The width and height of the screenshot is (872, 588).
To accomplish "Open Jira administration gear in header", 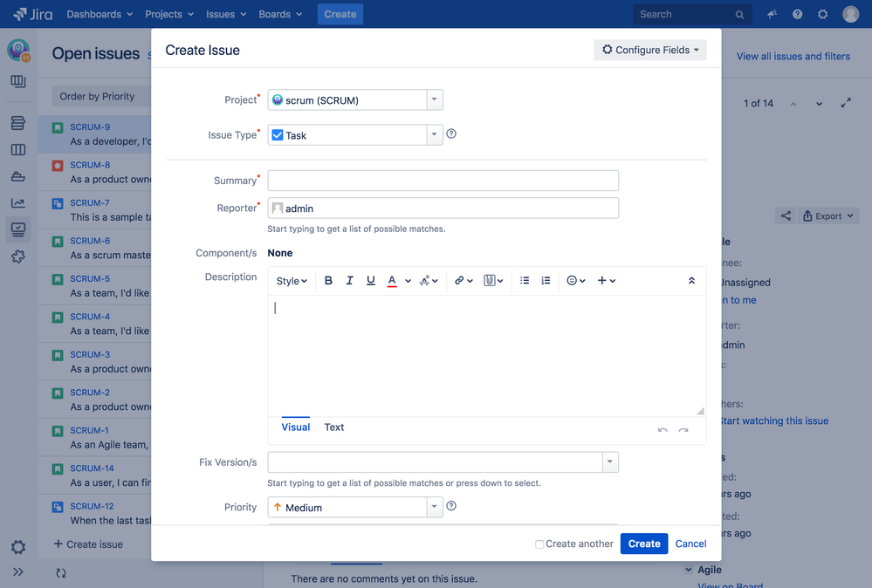I will point(822,15).
